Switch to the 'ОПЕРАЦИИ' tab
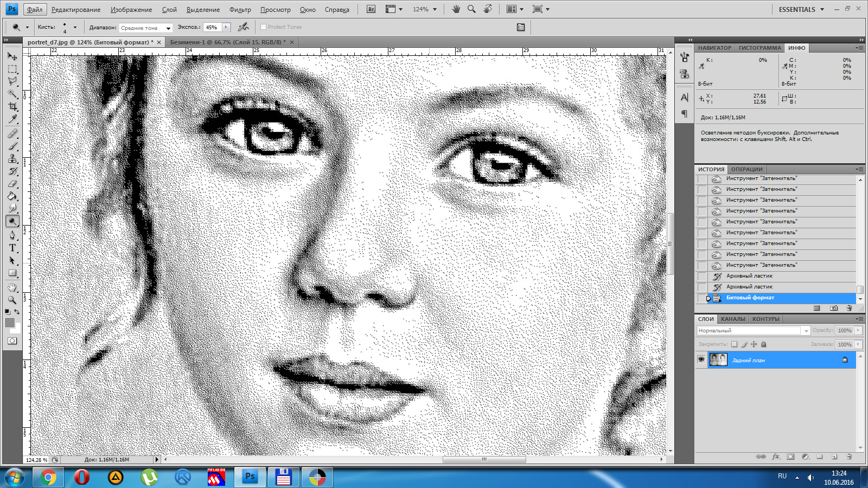Screen dimensions: 868x488 tap(747, 169)
